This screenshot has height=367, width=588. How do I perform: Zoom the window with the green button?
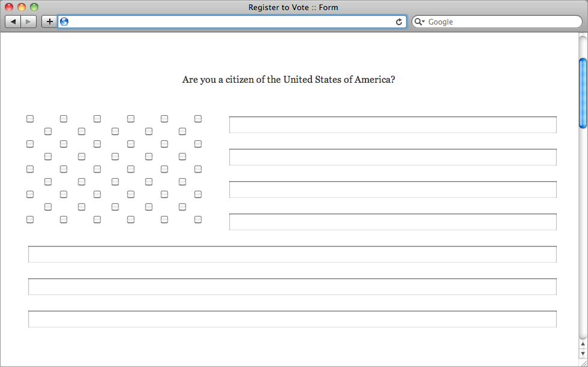click(34, 7)
